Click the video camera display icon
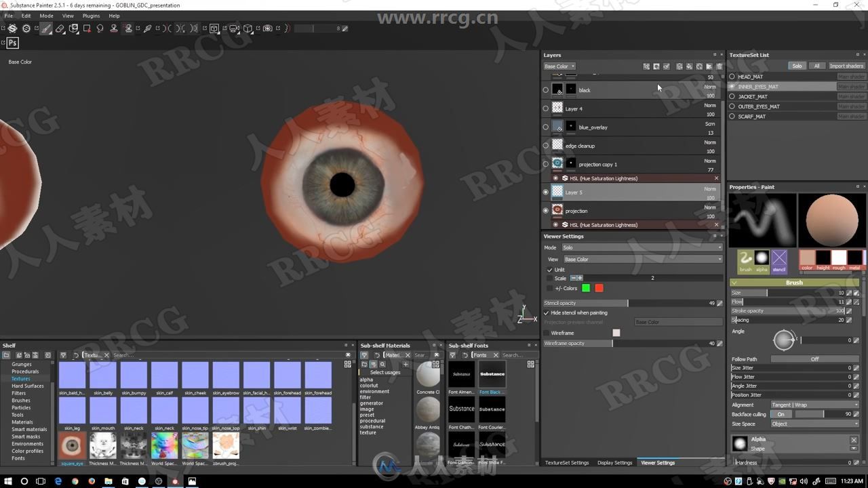The width and height of the screenshot is (868, 488). (234, 28)
